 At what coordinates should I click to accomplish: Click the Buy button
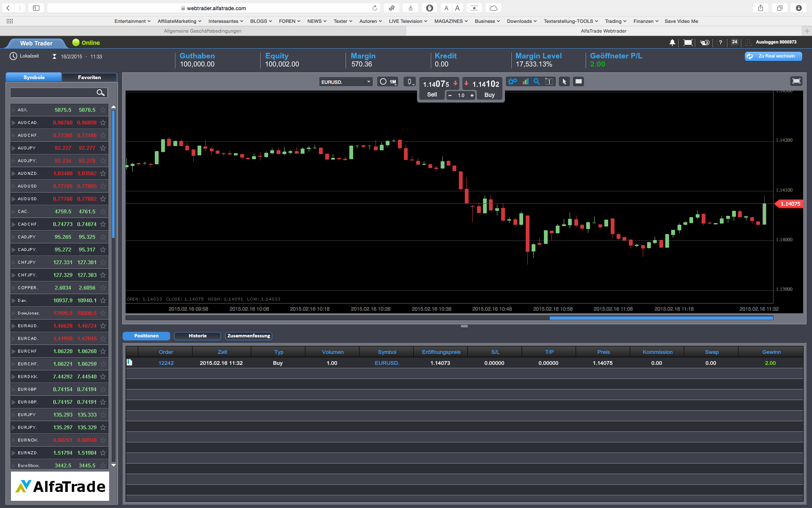[x=489, y=95]
